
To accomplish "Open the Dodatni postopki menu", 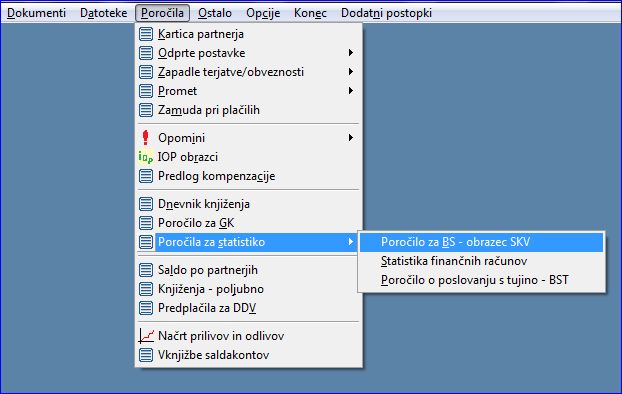I will [x=386, y=13].
